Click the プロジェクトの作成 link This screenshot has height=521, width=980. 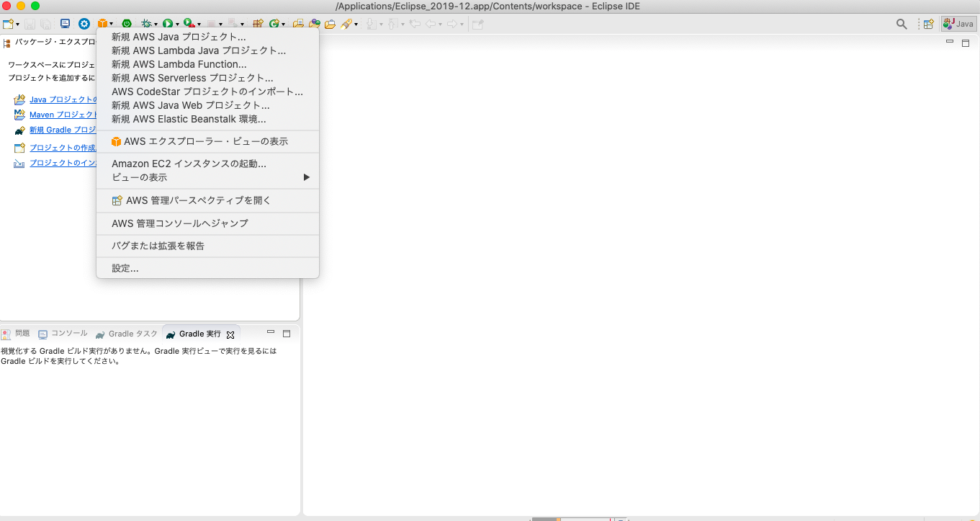click(x=63, y=148)
